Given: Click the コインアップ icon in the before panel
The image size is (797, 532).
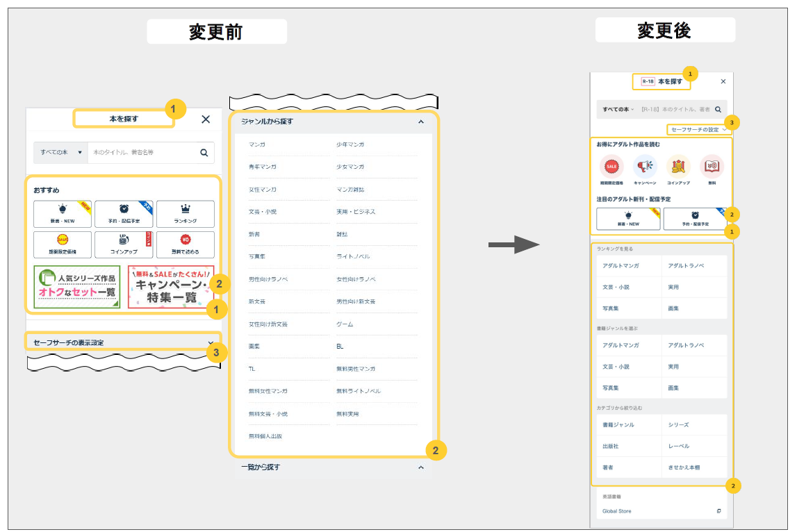Looking at the screenshot, I should pyautogui.click(x=124, y=240).
